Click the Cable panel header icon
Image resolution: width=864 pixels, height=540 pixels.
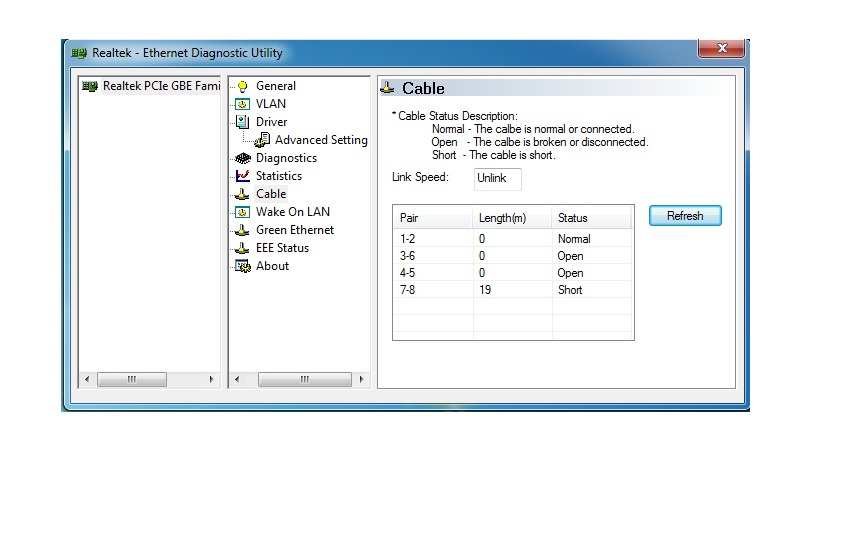click(388, 88)
